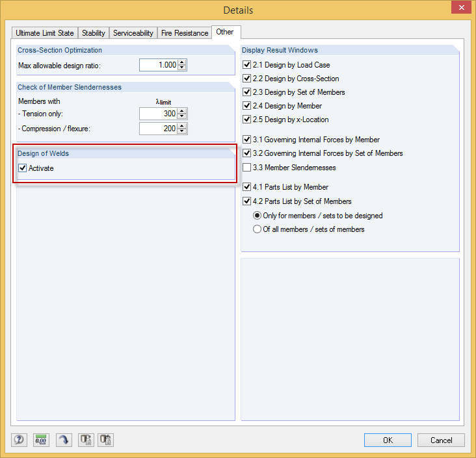Viewport: 476px width, 458px height.
Task: Click the Tension only limit field
Action: point(159,114)
